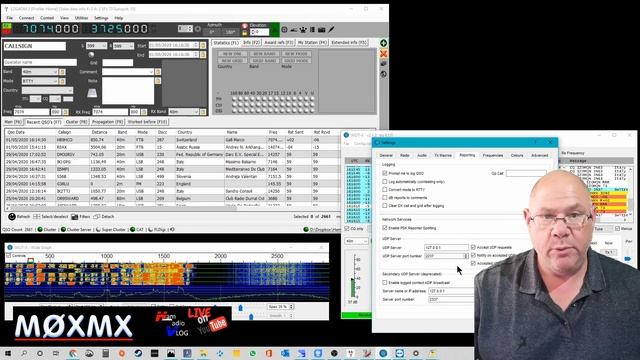Click the red X clear-QSO icon in Log4OM
Image resolution: width=640 pixels, height=360 pixels.
pos(384,54)
